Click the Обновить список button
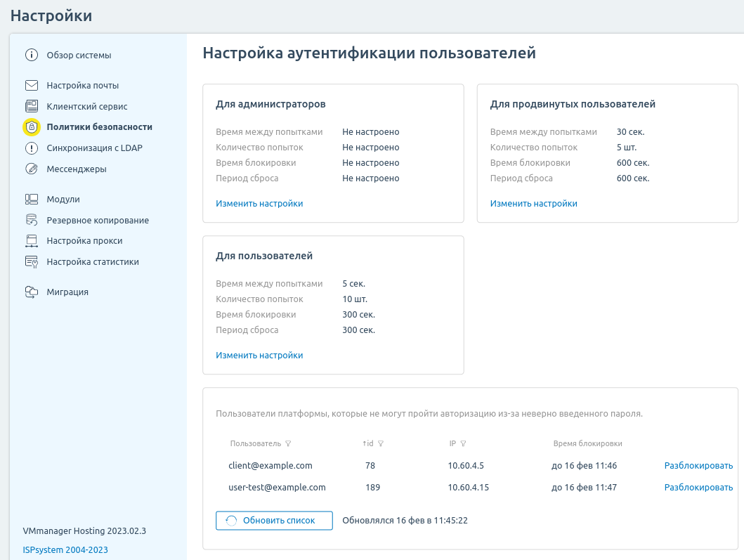Image resolution: width=744 pixels, height=560 pixels. [274, 521]
